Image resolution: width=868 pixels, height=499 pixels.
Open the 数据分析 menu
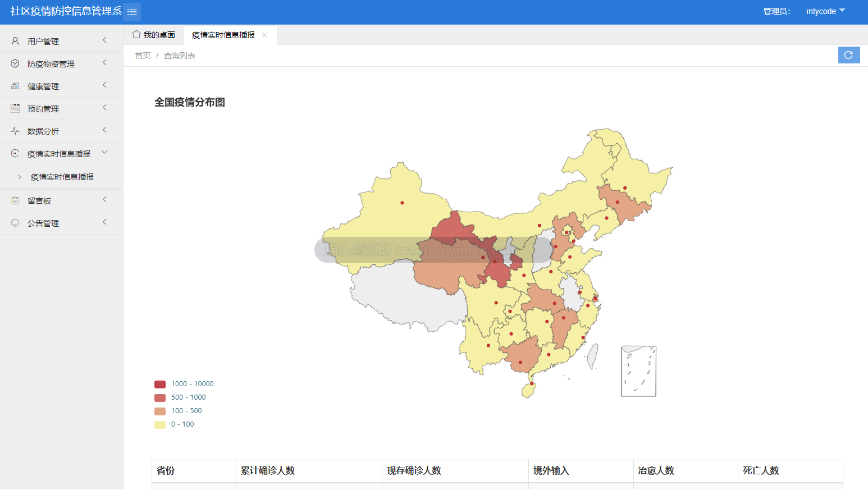61,131
